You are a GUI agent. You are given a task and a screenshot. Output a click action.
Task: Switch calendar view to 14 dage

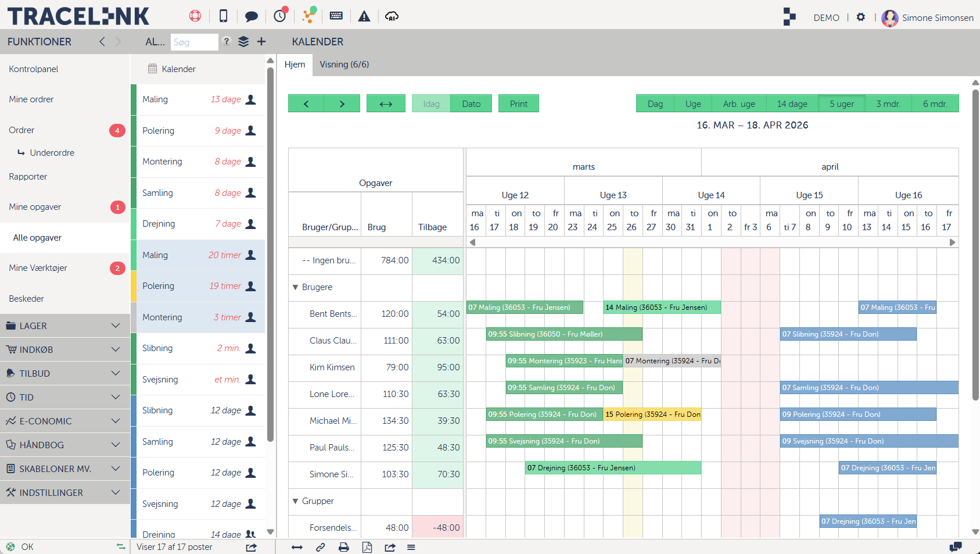(792, 103)
